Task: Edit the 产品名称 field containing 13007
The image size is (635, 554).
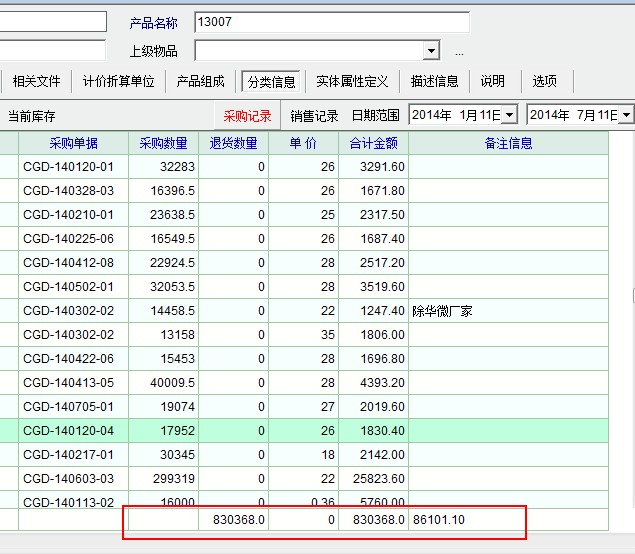Action: (331, 22)
